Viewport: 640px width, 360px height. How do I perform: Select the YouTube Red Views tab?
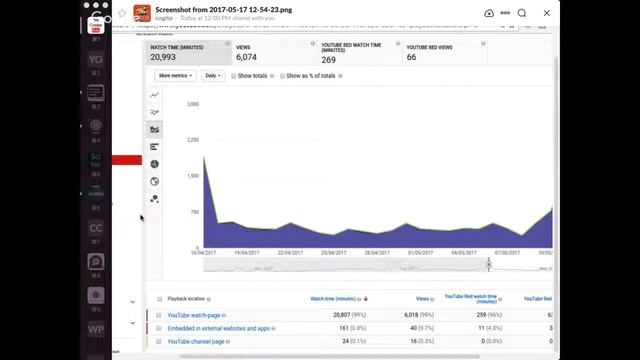[x=444, y=53]
